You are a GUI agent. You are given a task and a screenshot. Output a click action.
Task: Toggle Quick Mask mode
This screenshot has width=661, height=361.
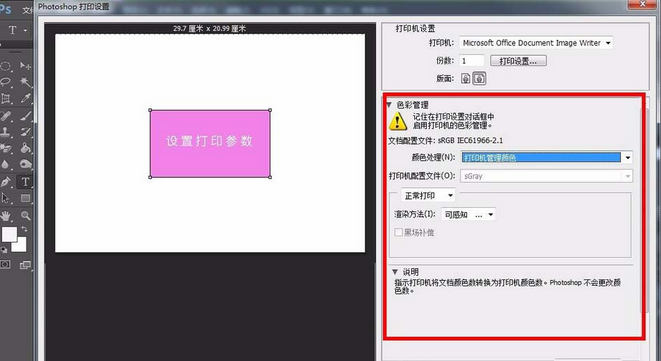coord(5,265)
